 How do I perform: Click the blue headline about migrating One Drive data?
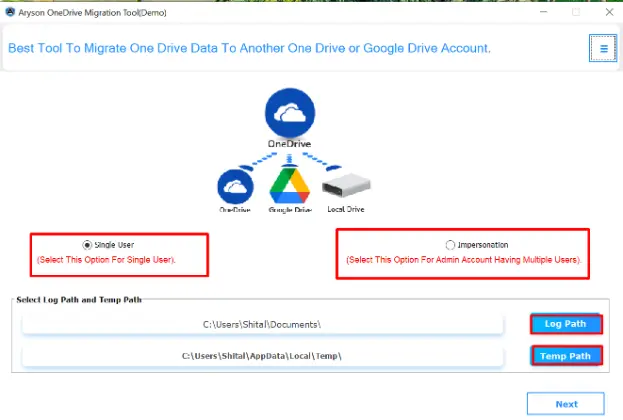tap(250, 48)
